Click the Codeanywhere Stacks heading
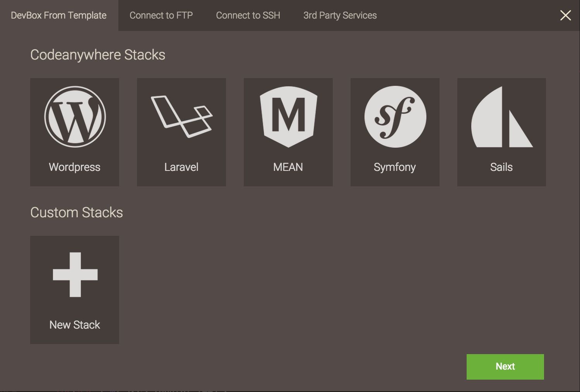580x392 pixels. (98, 55)
